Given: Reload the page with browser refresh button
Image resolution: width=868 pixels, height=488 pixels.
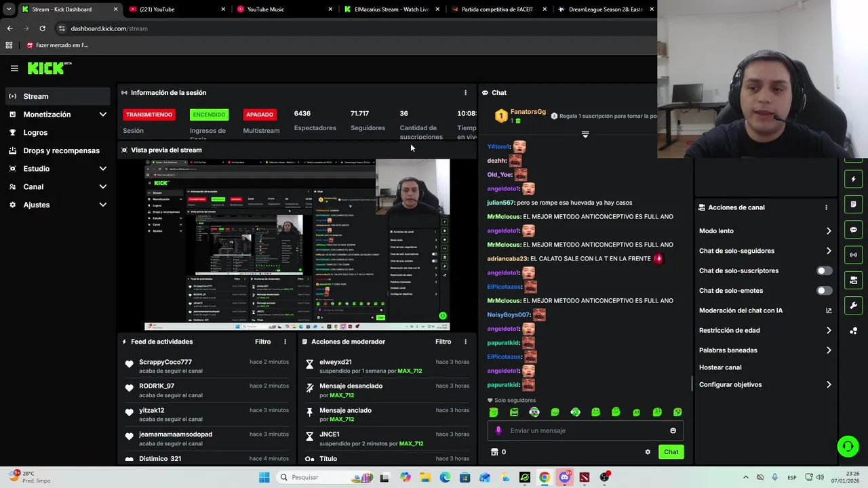Looking at the screenshot, I should coord(42,28).
